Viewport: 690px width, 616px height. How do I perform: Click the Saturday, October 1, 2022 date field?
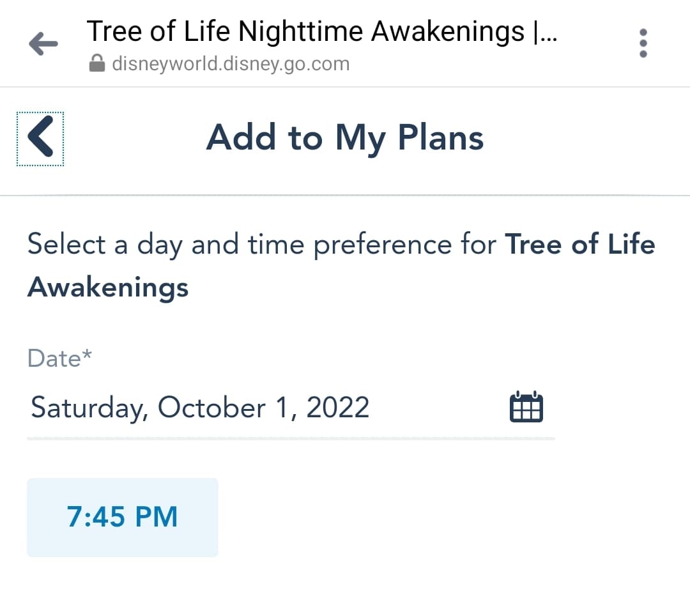[200, 407]
